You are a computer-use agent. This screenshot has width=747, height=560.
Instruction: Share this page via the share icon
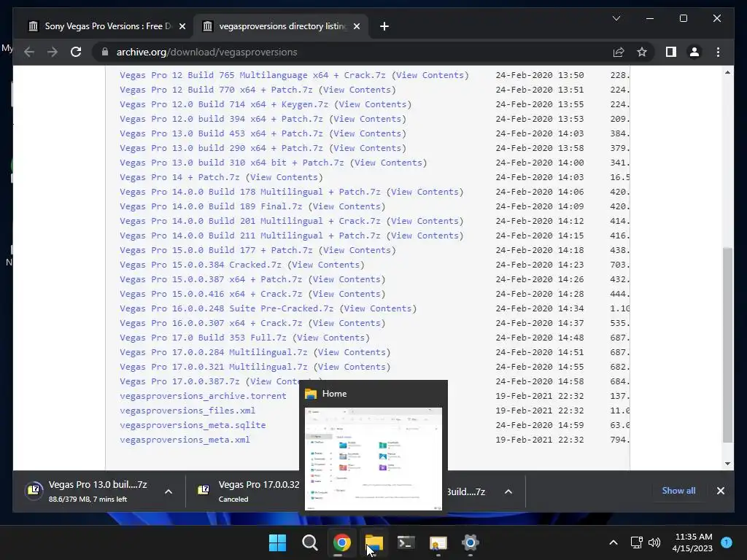[619, 52]
